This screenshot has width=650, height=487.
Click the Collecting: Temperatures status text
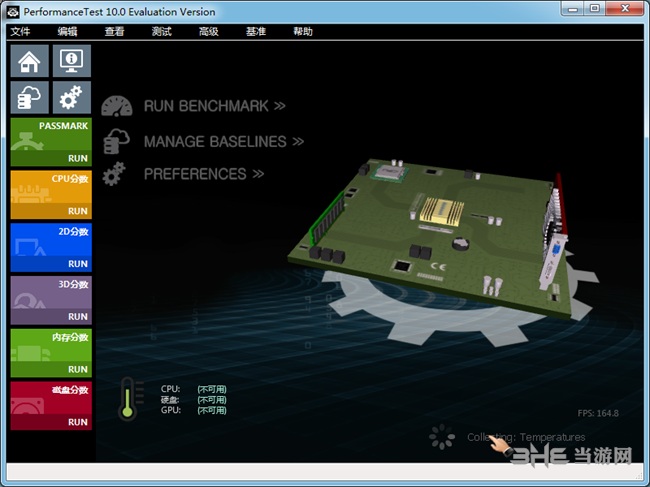tap(526, 437)
